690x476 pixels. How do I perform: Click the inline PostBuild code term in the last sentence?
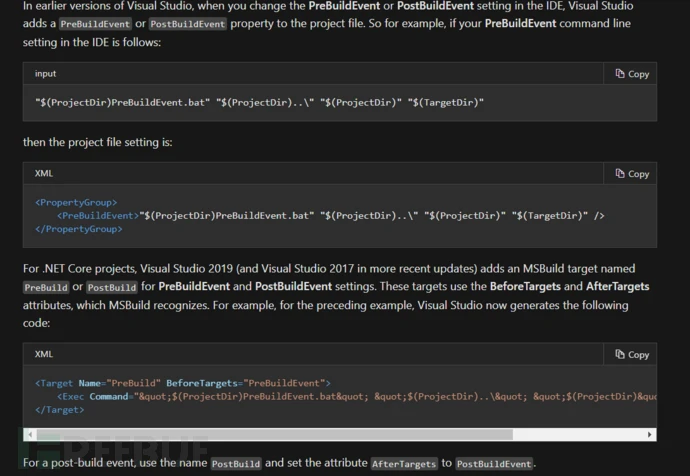click(236, 464)
